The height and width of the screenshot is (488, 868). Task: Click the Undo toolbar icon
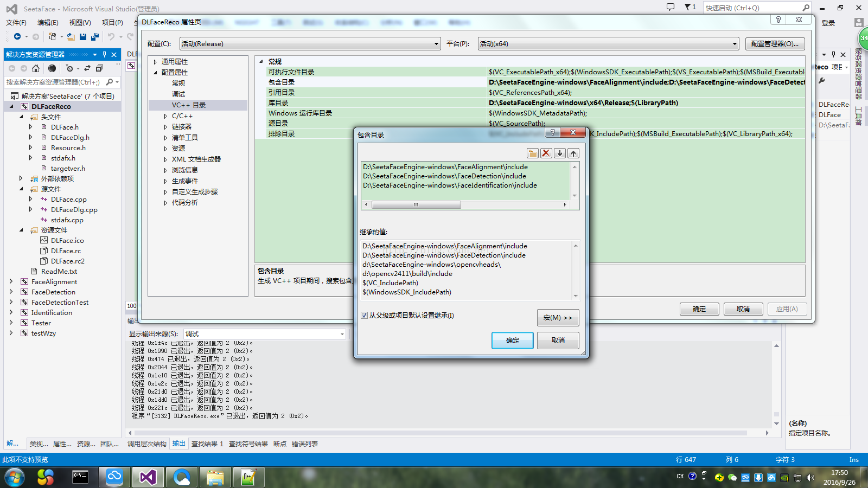pyautogui.click(x=111, y=36)
